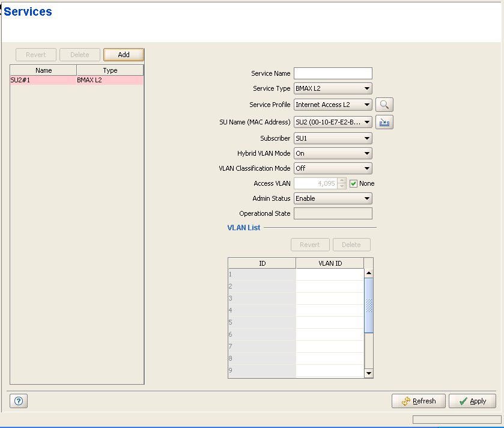The width and height of the screenshot is (504, 428).
Task: Click the icon button next to SU Name
Action: [x=384, y=123]
